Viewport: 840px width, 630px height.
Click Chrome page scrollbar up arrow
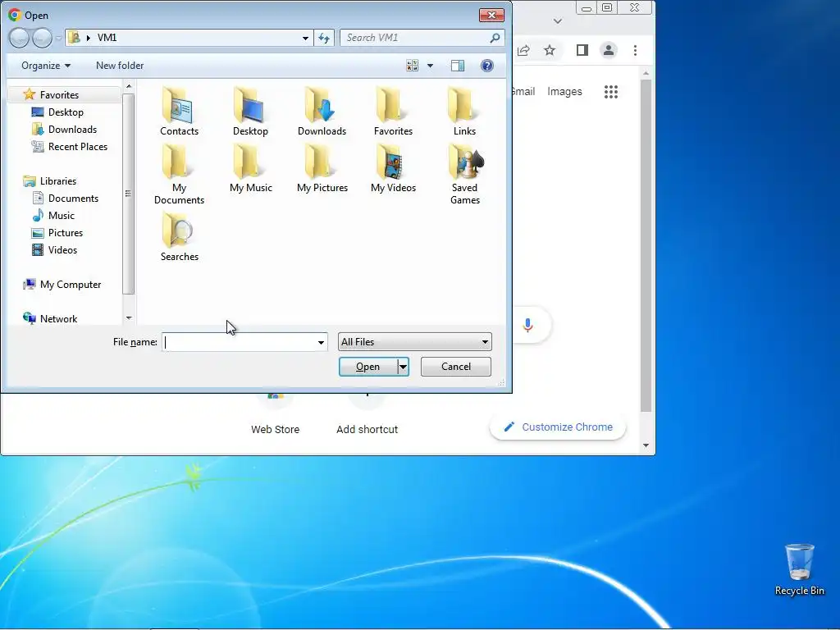tap(646, 73)
